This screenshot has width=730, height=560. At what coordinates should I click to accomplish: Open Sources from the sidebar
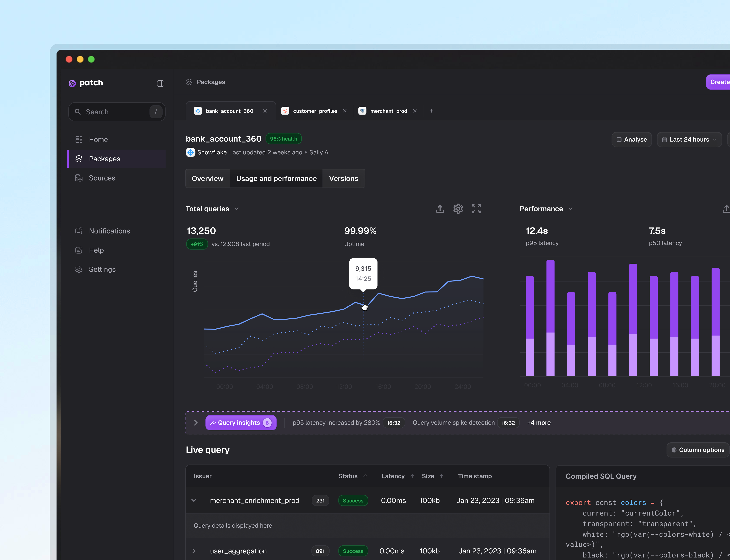point(102,178)
